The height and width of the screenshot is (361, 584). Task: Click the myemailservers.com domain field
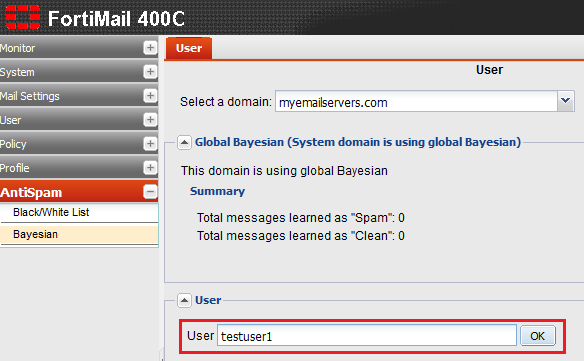pos(416,101)
